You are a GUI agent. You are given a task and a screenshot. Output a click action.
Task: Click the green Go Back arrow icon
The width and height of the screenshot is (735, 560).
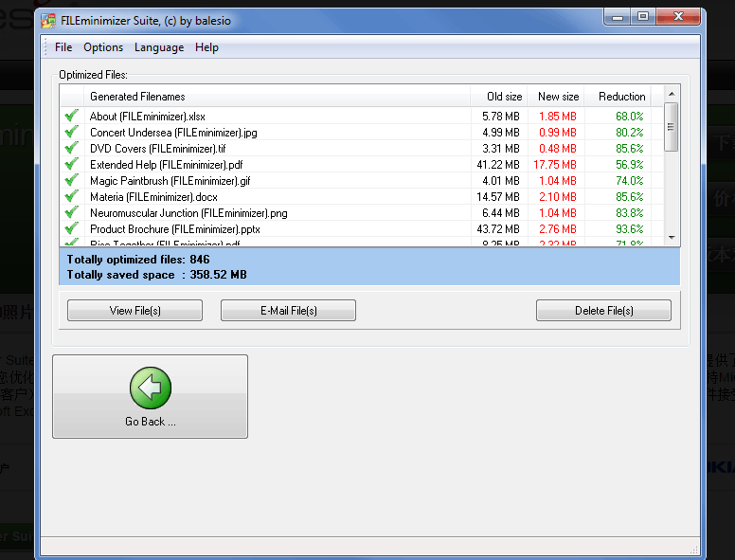(x=151, y=388)
